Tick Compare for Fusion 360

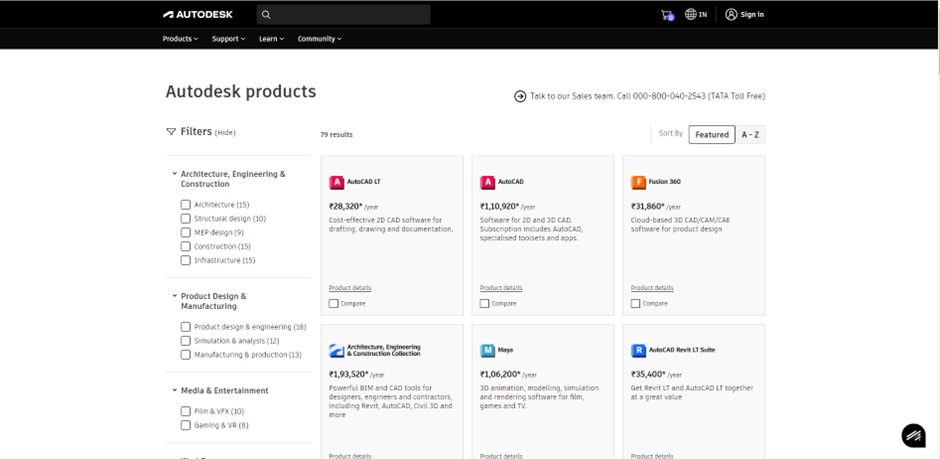click(635, 304)
